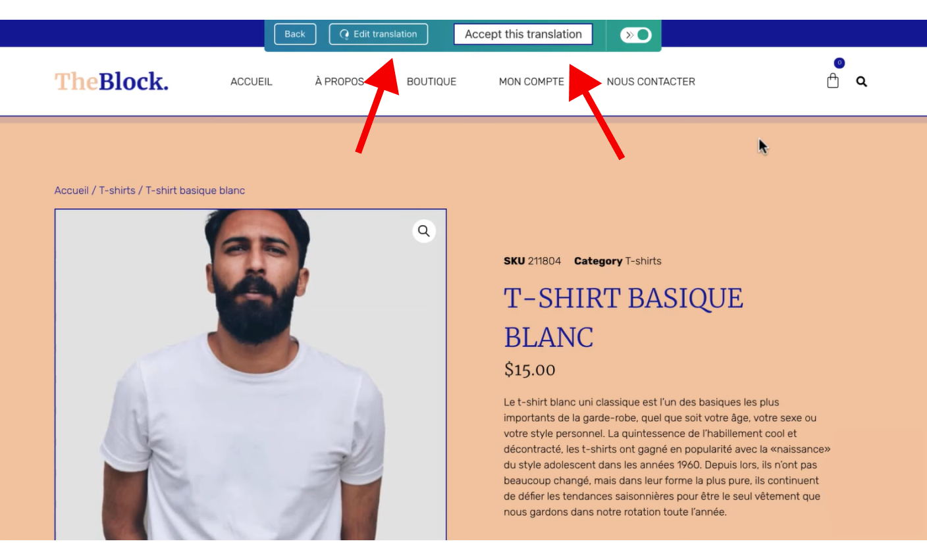This screenshot has height=560, width=927.
Task: Navigate to BOUTIQUE page
Action: tap(431, 82)
